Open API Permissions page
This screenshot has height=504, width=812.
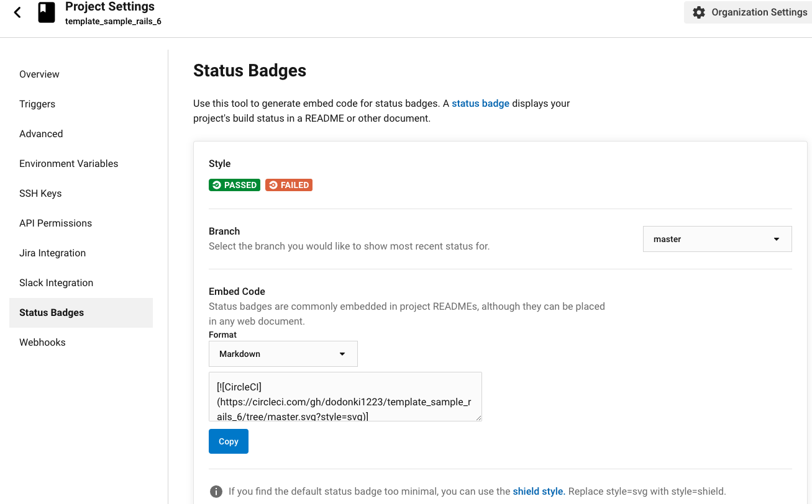55,223
